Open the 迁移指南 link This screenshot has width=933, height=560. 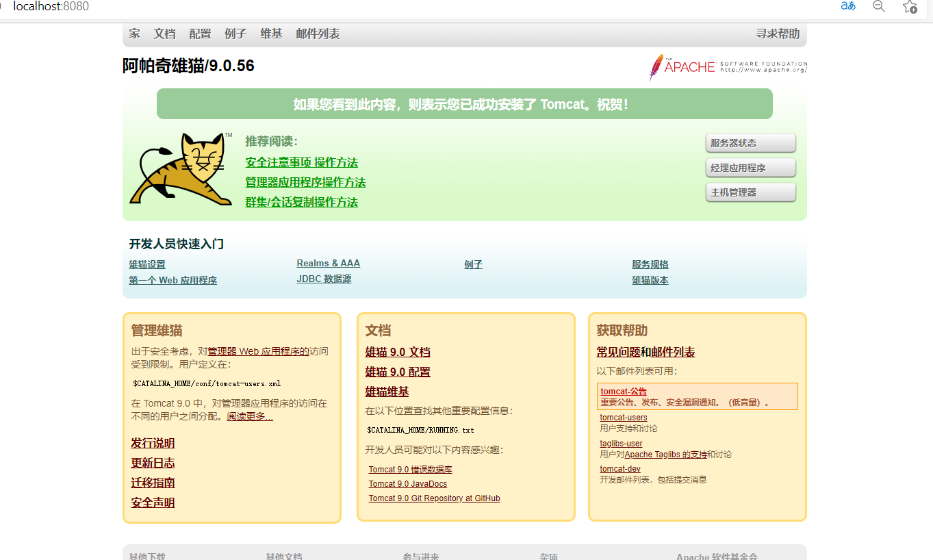153,483
